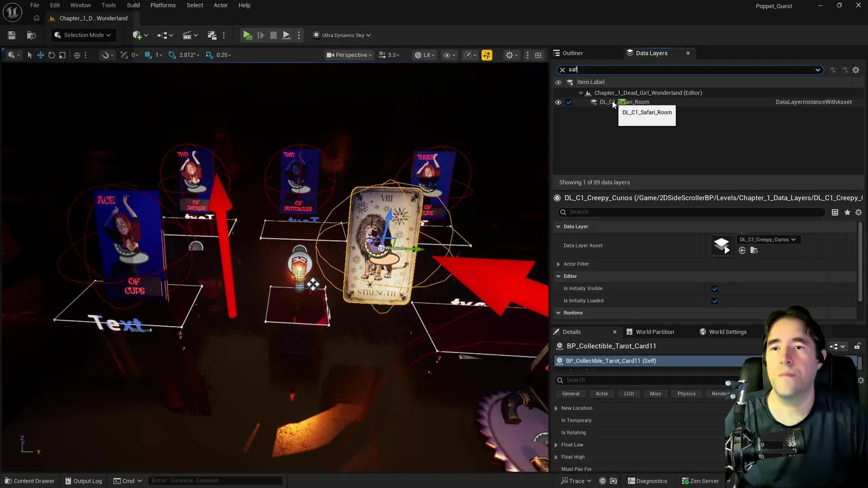Click the Data Layer Asset thumbnail
The image size is (868, 488).
722,245
